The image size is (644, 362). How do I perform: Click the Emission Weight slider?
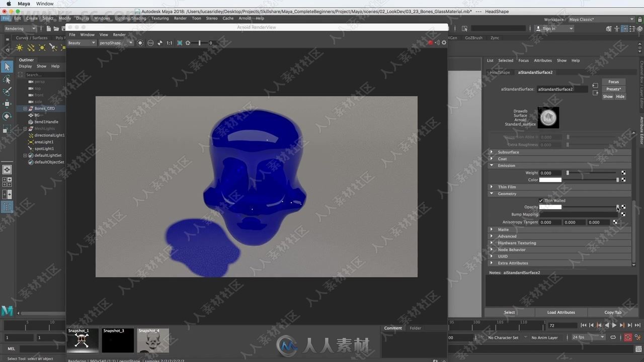pyautogui.click(x=592, y=173)
